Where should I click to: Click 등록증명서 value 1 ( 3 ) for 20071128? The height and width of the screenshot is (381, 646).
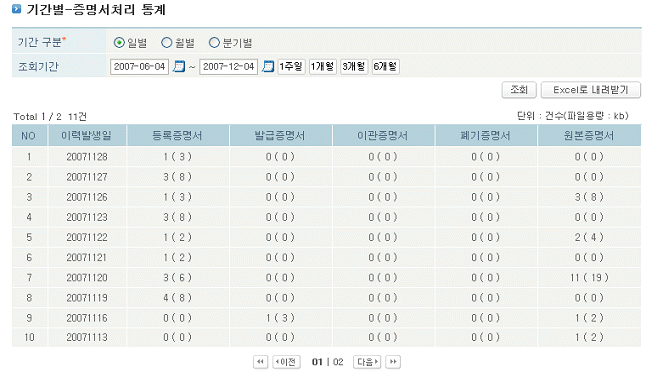[178, 157]
